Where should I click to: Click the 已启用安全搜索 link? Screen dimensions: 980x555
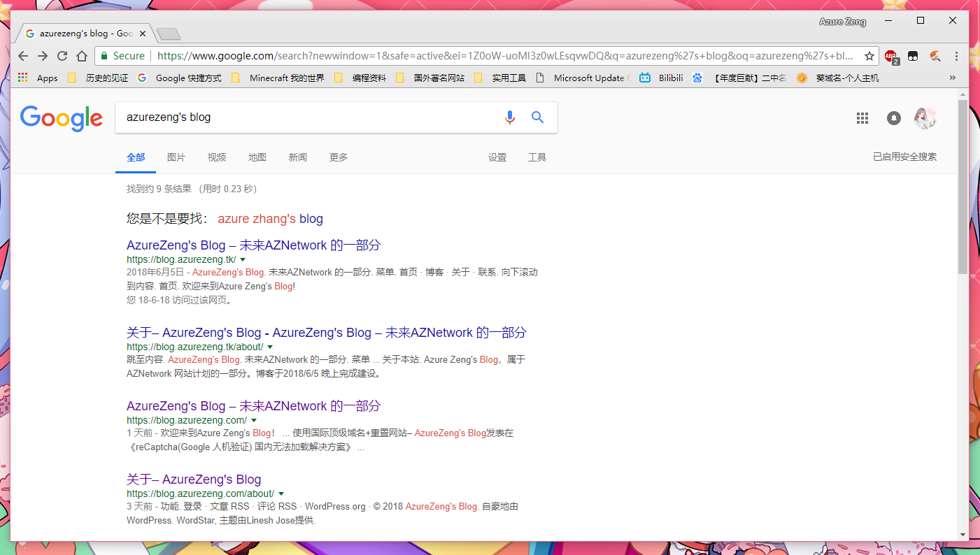[x=904, y=157]
